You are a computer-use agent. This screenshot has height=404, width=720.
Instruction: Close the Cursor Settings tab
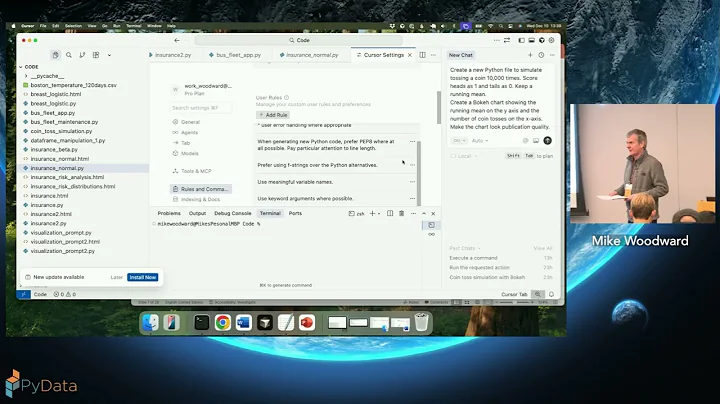pos(410,55)
